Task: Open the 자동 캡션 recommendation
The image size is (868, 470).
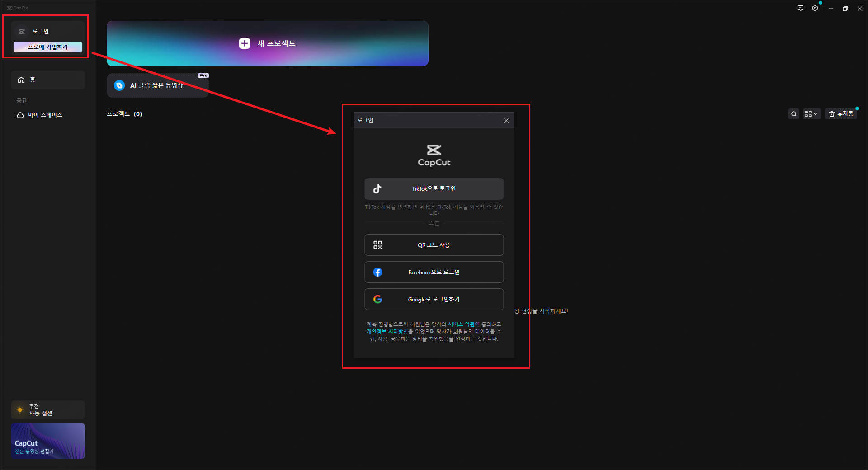Action: click(48, 410)
